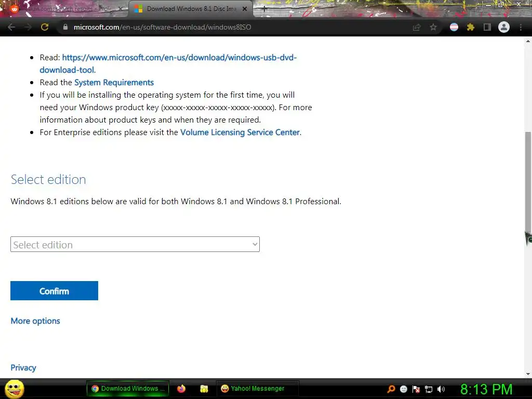Image resolution: width=532 pixels, height=399 pixels.
Task: Click the flag with red X tray icon
Action: pyautogui.click(x=416, y=389)
